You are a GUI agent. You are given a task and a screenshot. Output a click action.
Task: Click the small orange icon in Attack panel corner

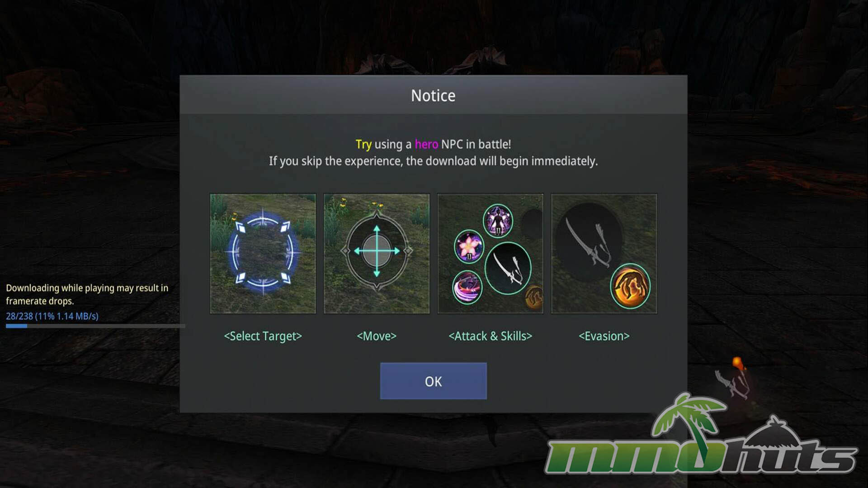click(x=534, y=297)
